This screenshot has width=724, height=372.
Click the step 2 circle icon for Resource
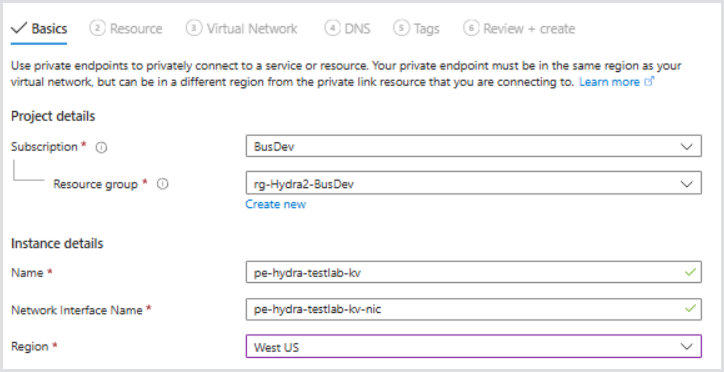click(97, 28)
